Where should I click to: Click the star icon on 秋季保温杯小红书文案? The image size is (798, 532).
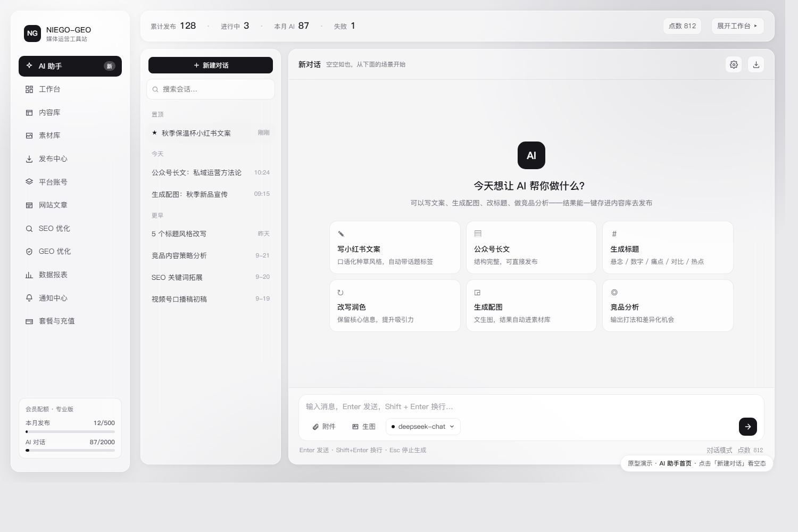tap(154, 133)
